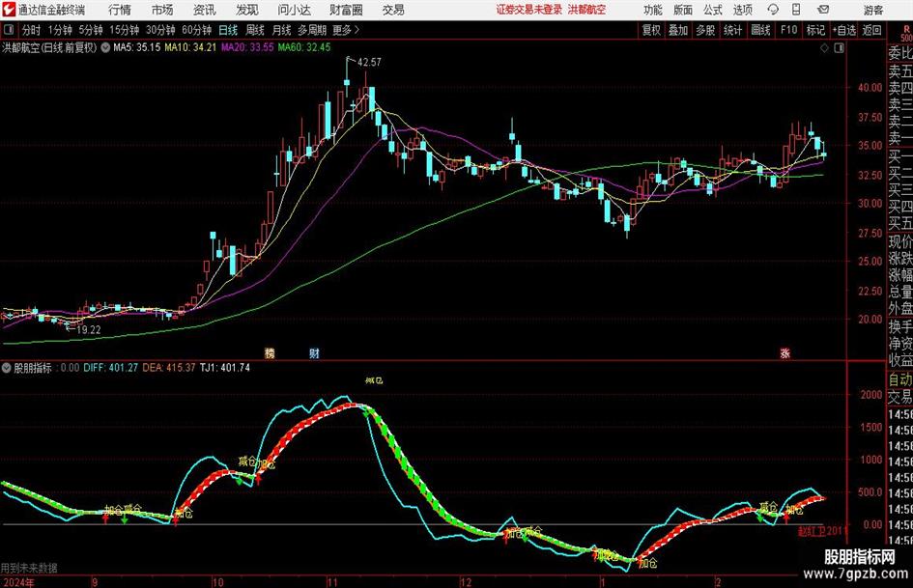Add stock via +自选 button
The image size is (913, 588).
click(x=844, y=30)
